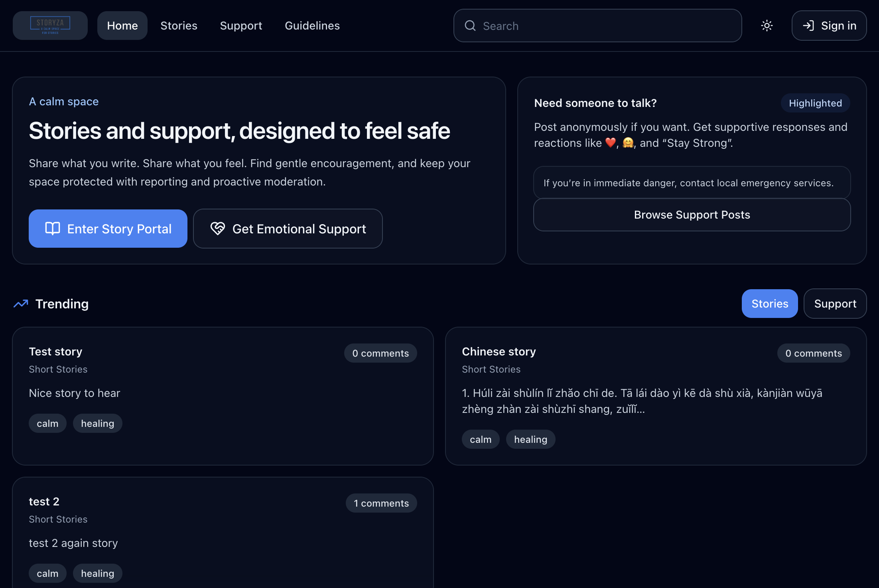
Task: Select the Stories trending tab
Action: click(x=770, y=304)
